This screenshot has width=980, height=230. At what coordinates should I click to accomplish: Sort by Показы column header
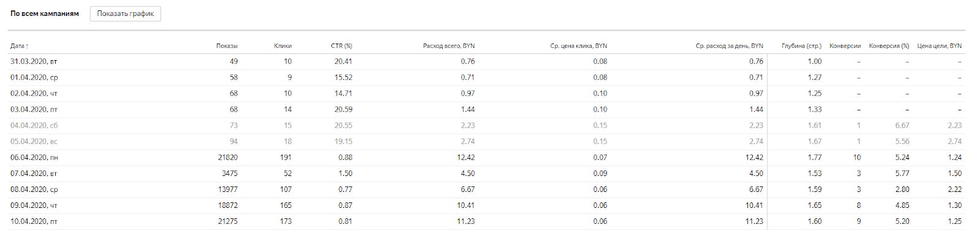(x=227, y=46)
